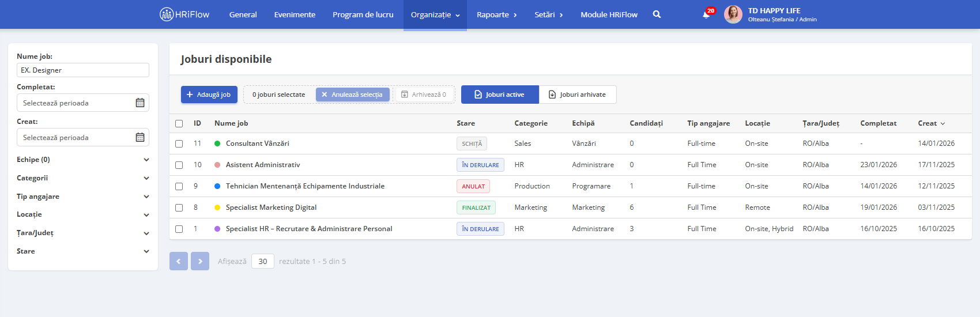
Task: Open Specialist HR – Recrutare job
Action: tap(309, 229)
